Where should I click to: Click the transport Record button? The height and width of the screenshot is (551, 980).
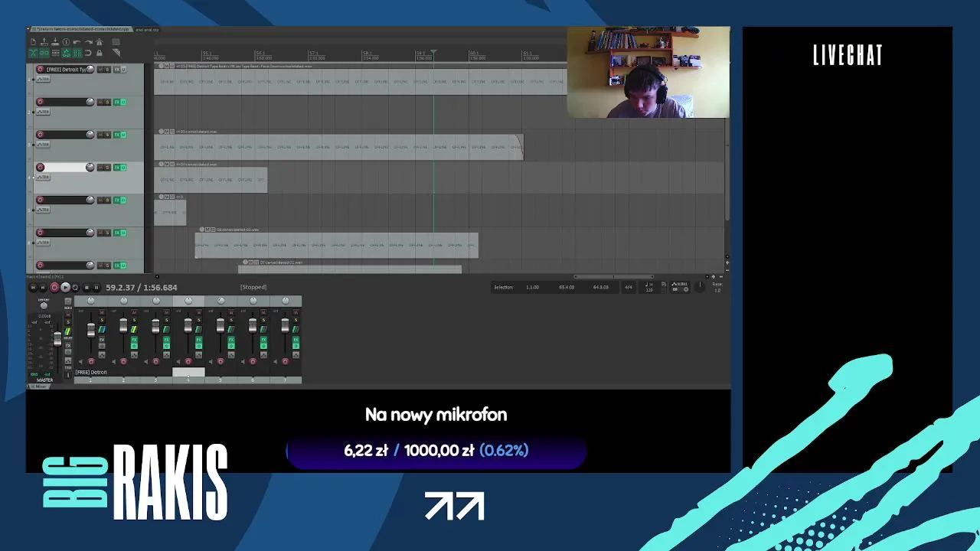pyautogui.click(x=54, y=288)
